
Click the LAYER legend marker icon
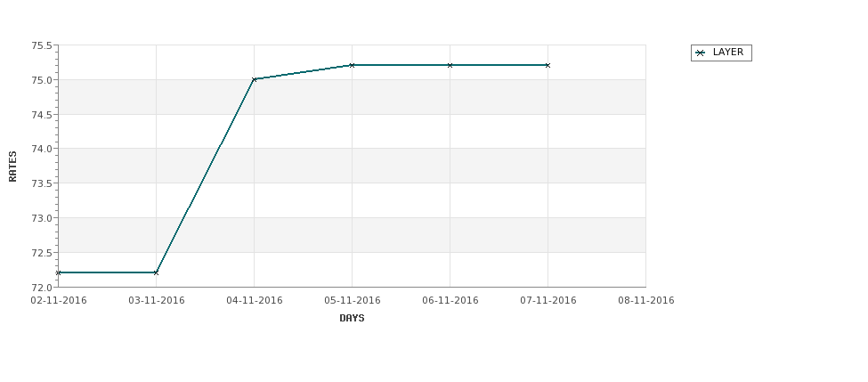(701, 53)
